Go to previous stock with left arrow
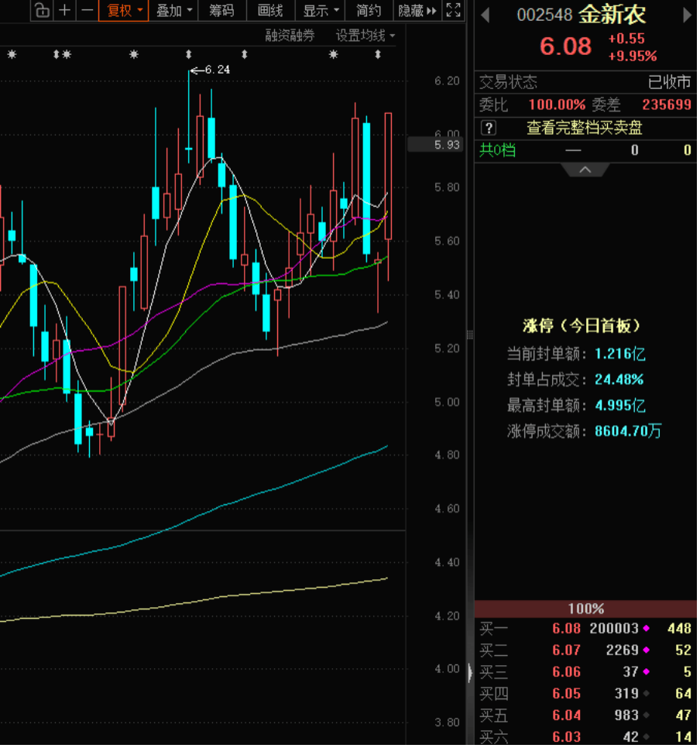This screenshot has width=700, height=748. [486, 15]
